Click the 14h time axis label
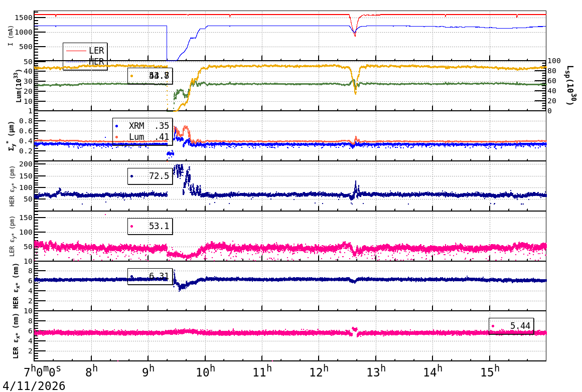This screenshot has width=582, height=392. [433, 371]
